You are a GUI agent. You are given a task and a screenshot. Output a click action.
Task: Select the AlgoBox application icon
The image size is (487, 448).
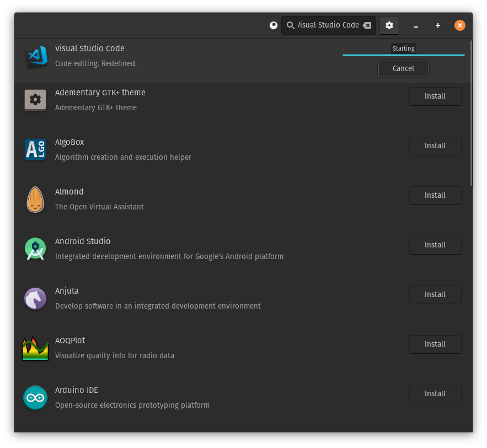(x=35, y=149)
